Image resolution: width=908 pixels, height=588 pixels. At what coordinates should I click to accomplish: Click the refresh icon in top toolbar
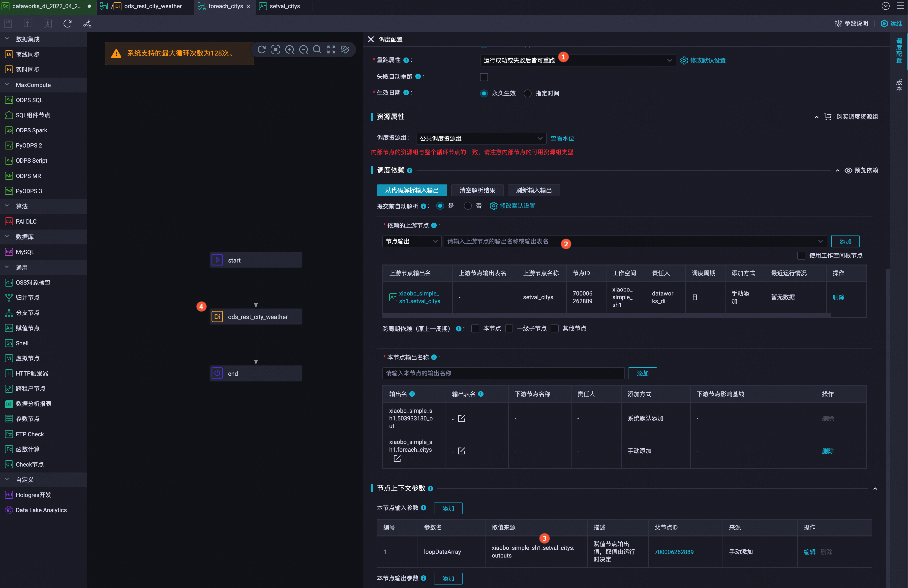[x=67, y=24]
